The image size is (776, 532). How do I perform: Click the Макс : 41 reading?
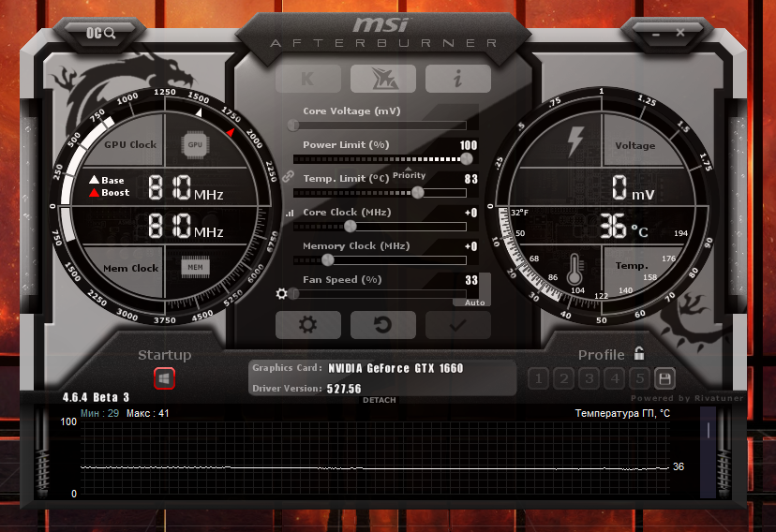tap(147, 413)
